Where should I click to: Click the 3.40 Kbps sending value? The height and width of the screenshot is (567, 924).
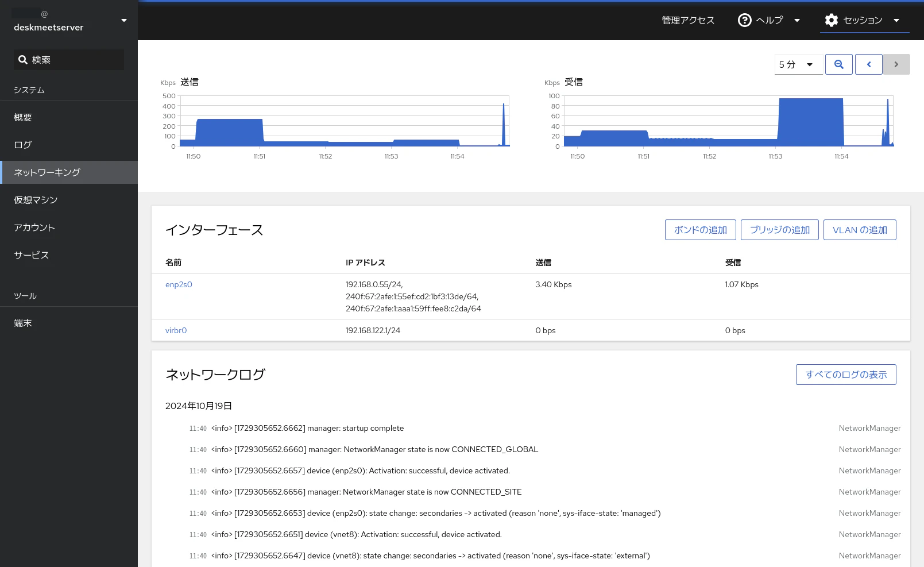(x=554, y=284)
